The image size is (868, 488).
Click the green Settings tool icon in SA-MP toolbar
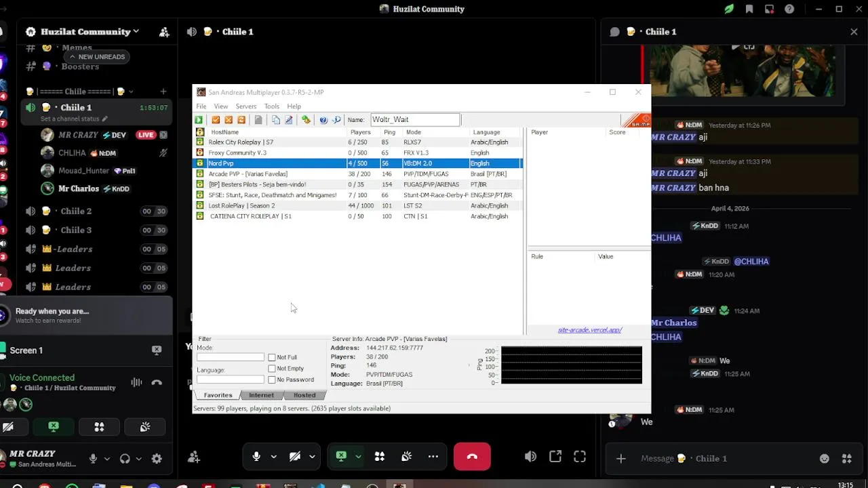pyautogui.click(x=306, y=120)
